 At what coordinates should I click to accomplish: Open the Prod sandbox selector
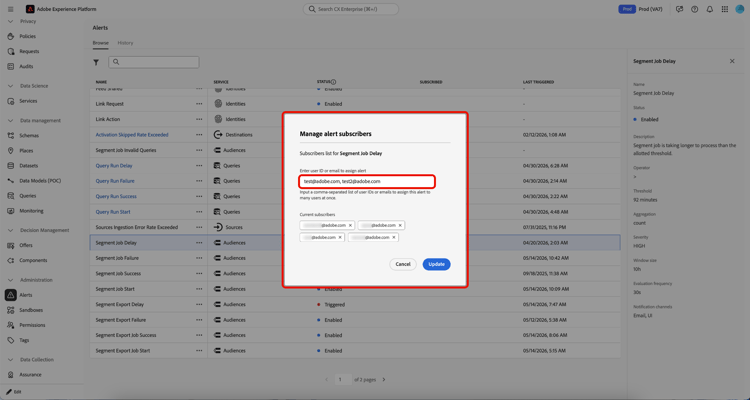coord(640,9)
